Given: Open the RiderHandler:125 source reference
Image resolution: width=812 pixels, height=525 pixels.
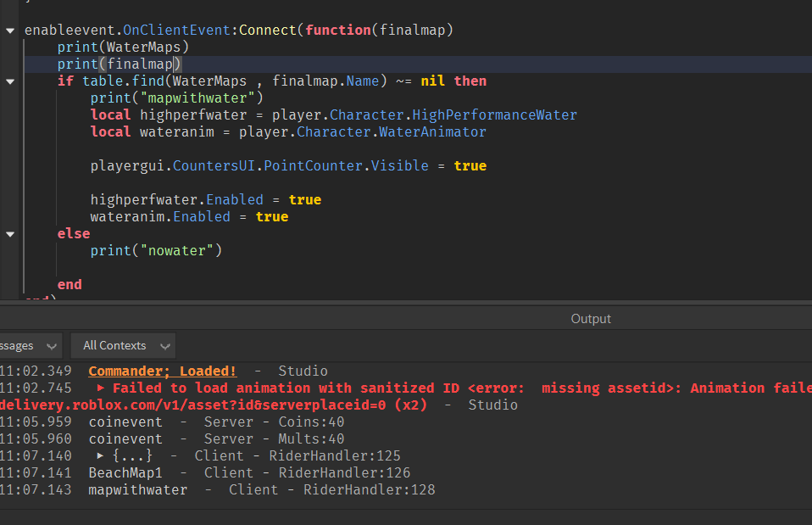Looking at the screenshot, I should (x=335, y=456).
